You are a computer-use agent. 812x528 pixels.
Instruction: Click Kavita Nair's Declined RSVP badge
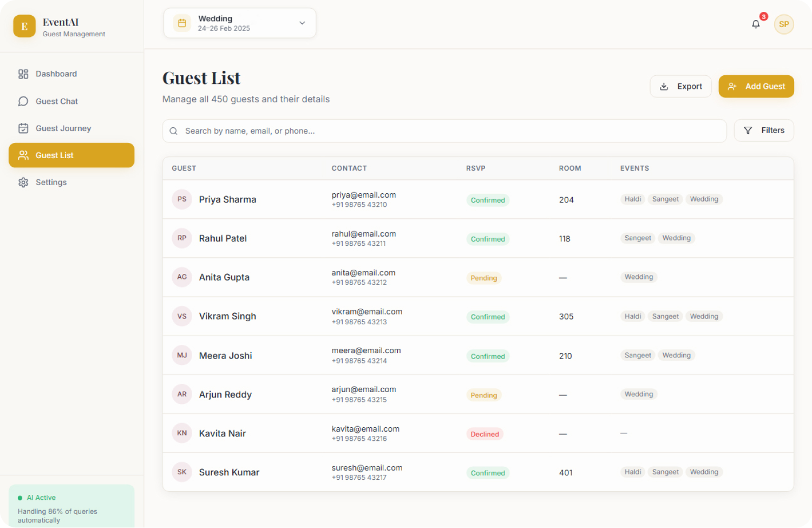pos(484,434)
